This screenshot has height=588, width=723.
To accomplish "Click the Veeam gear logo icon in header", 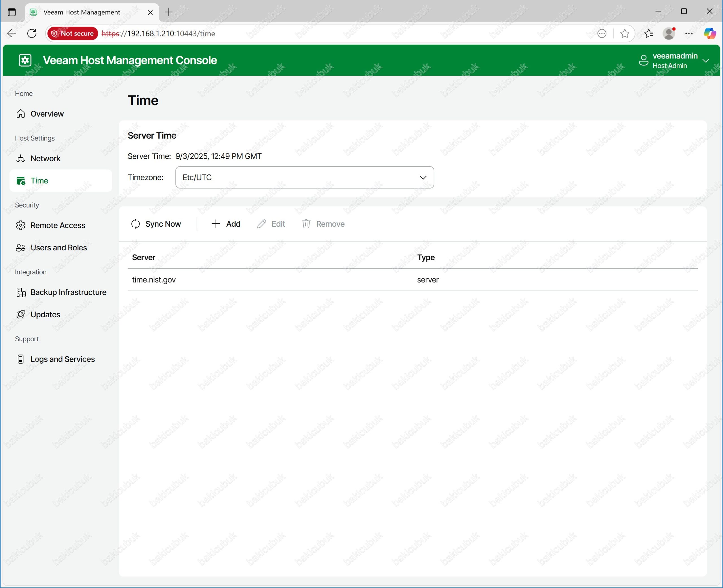I will point(25,60).
